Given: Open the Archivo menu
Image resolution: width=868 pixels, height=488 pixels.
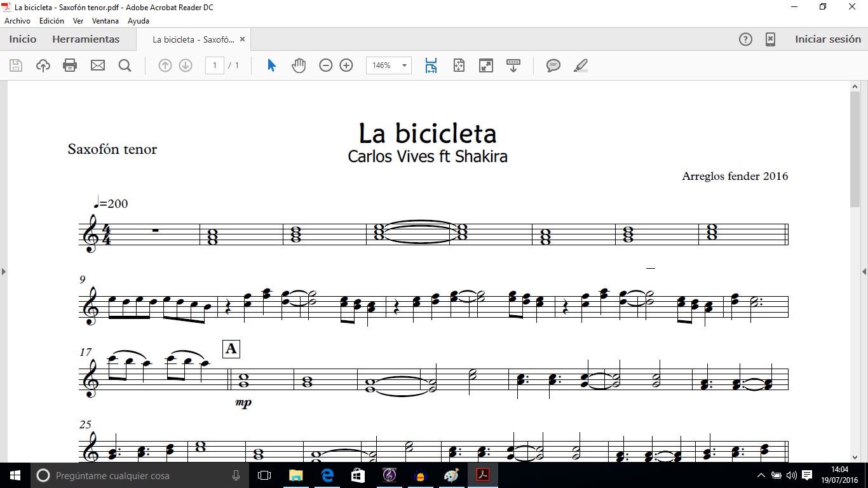Looking at the screenshot, I should click(17, 21).
